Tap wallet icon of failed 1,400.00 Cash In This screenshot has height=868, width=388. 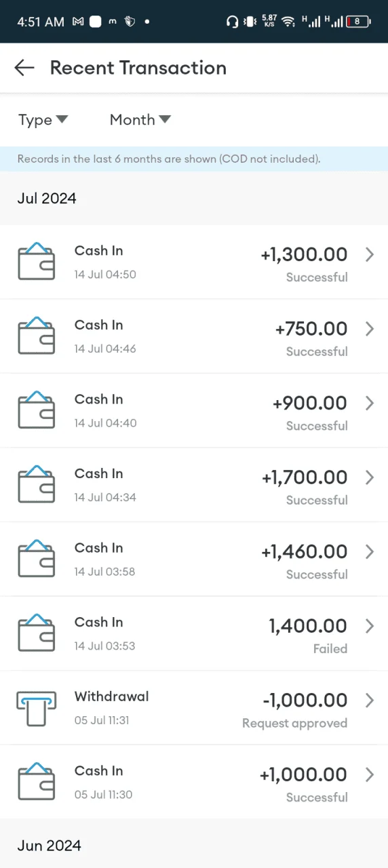(36, 633)
